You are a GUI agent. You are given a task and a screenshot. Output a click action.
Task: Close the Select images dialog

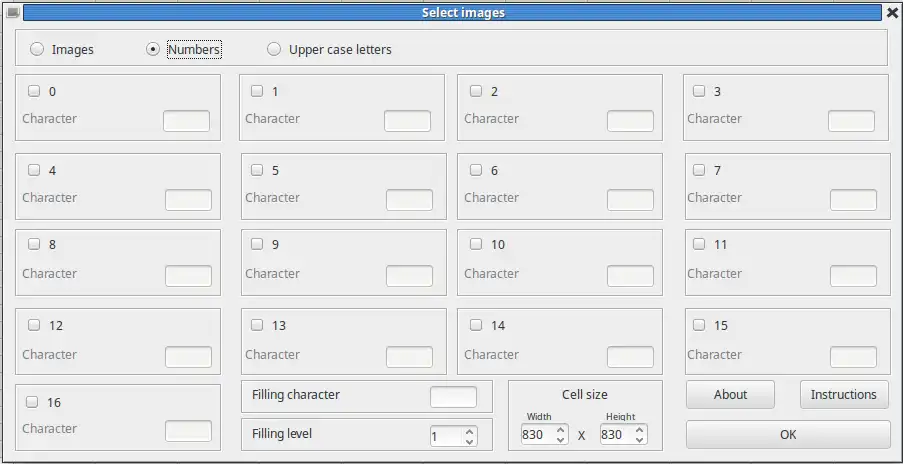pos(892,13)
